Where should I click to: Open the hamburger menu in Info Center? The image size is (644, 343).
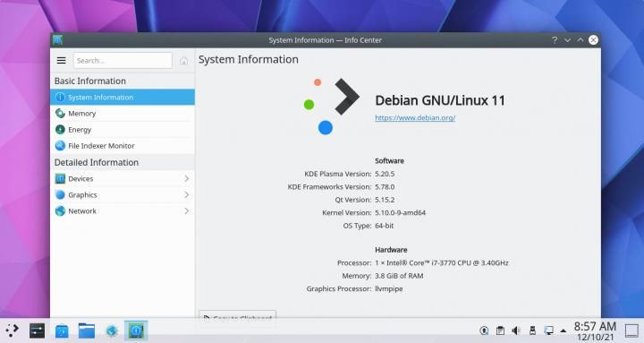point(61,61)
